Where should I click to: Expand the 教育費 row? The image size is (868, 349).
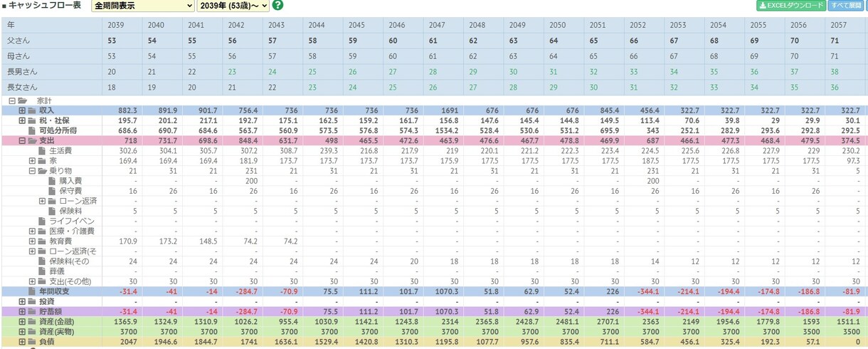[32, 241]
